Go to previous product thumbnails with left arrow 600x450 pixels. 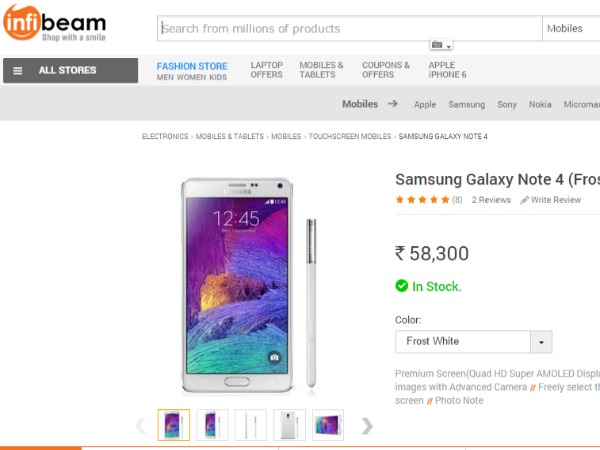pos(141,426)
